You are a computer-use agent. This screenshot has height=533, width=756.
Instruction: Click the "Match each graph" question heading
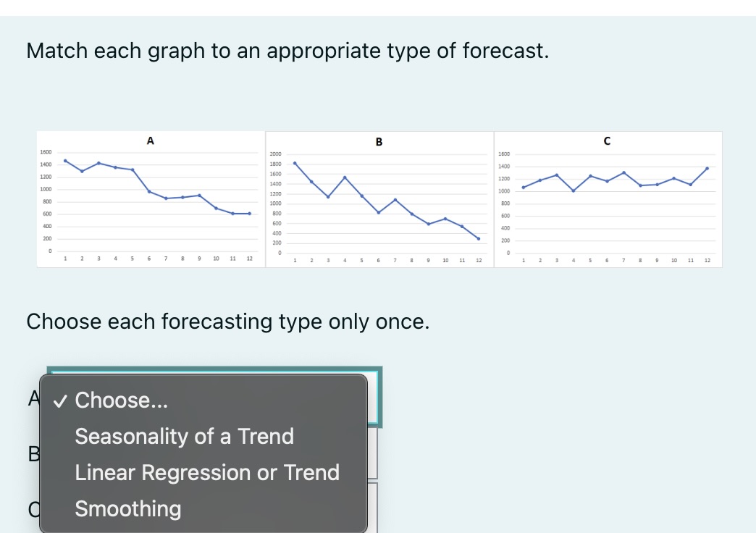(287, 51)
